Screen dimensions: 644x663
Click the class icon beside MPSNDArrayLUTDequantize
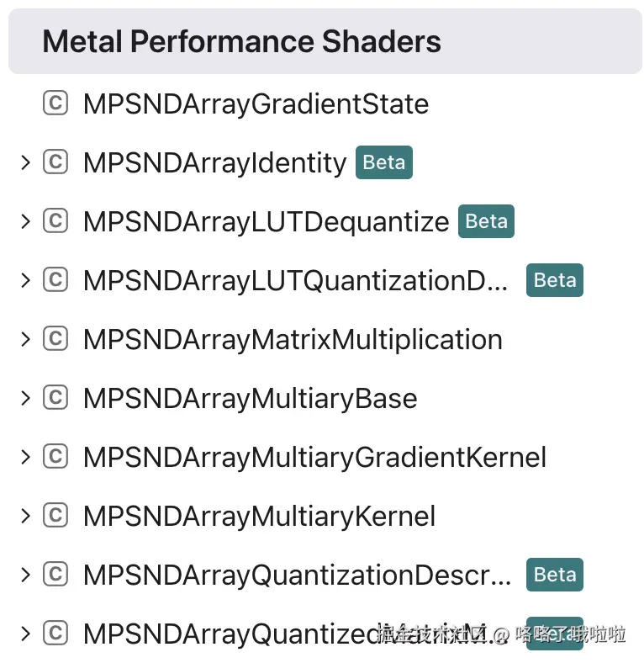55,220
